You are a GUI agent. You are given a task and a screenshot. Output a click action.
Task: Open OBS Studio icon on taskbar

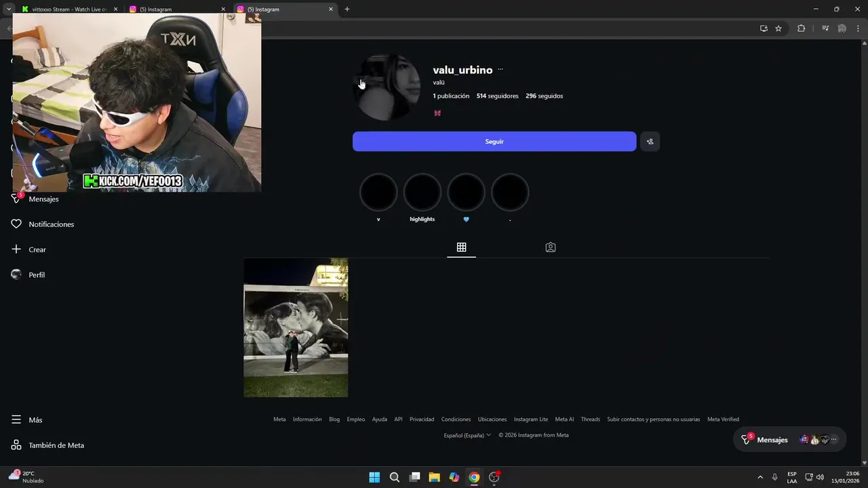[494, 477]
